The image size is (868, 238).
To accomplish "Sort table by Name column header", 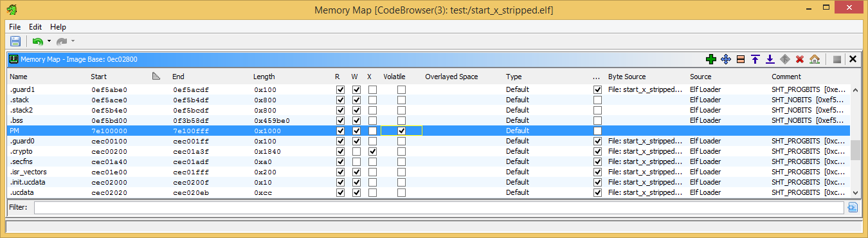I will 19,77.
